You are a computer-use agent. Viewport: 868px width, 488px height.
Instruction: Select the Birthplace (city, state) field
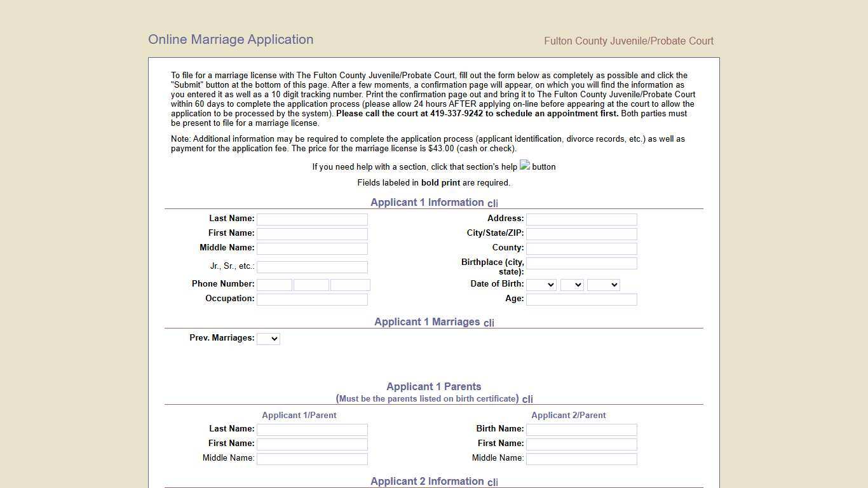click(581, 262)
